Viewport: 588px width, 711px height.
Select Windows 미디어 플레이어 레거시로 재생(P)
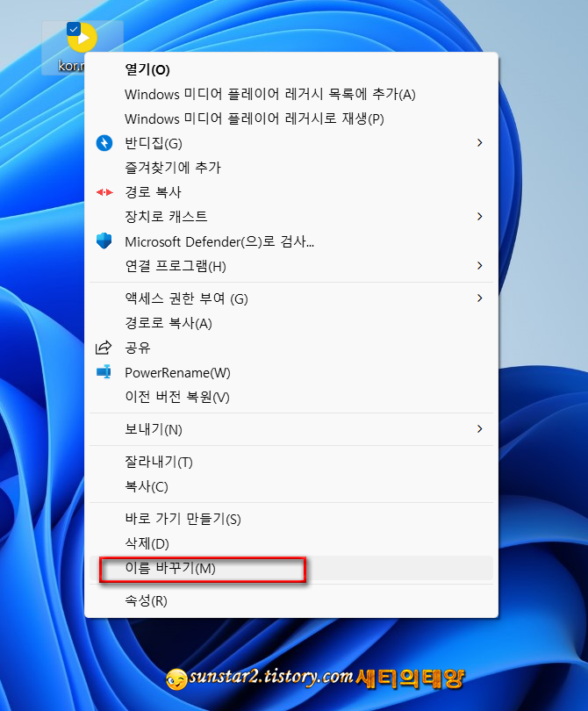291,118
